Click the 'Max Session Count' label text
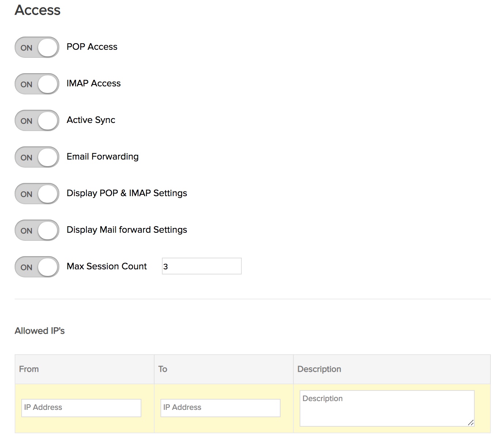 click(x=107, y=266)
